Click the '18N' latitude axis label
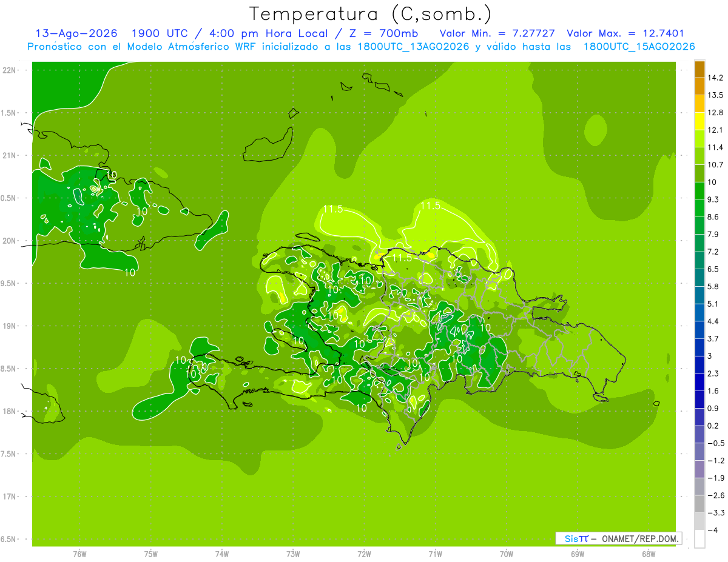Screen dimensions: 728x562 click(x=9, y=412)
